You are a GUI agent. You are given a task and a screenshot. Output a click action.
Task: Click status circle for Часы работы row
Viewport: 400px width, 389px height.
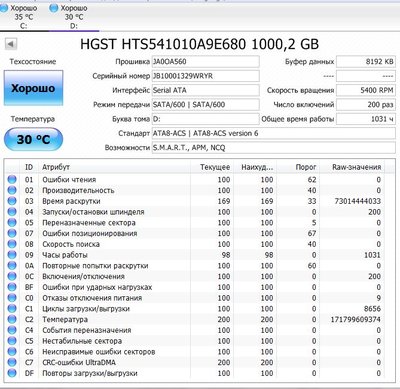pos(12,255)
